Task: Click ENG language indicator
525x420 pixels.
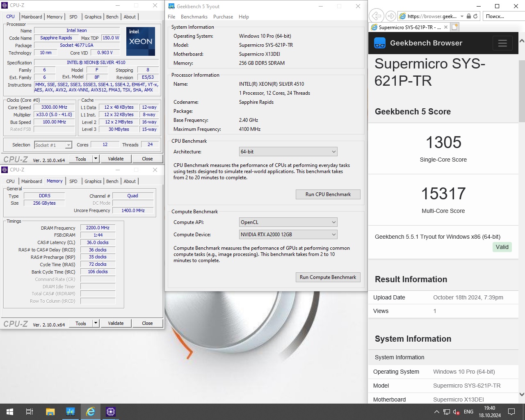Action: (468, 412)
